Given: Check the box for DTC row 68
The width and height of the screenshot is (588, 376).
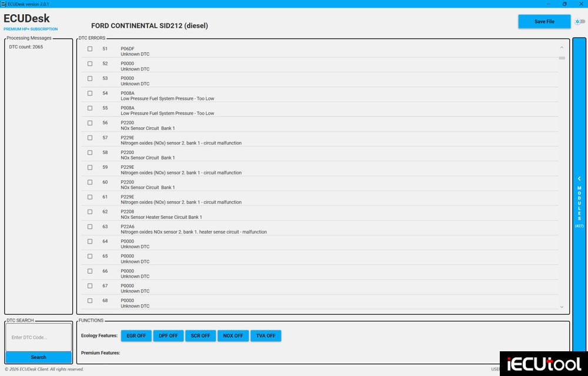Looking at the screenshot, I should pos(90,301).
